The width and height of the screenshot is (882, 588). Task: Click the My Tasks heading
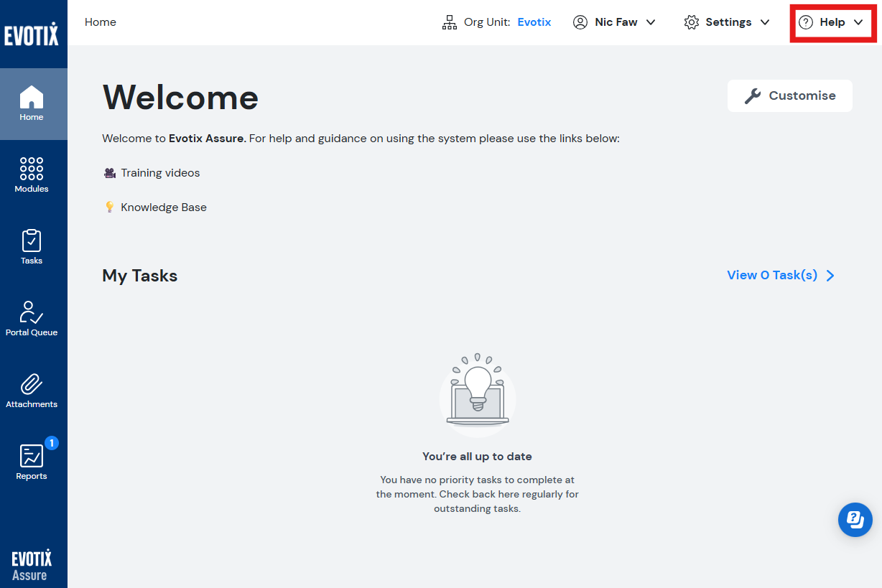point(140,276)
